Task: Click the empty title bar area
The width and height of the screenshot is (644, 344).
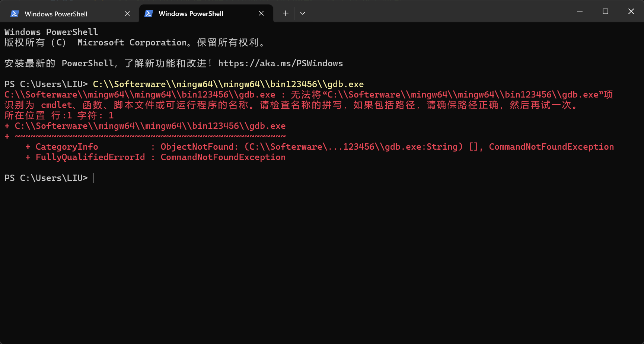Action: [x=428, y=11]
